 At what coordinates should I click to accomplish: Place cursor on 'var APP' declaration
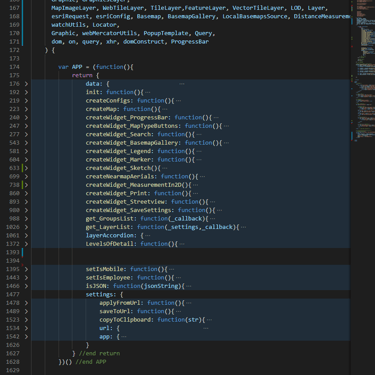70,67
